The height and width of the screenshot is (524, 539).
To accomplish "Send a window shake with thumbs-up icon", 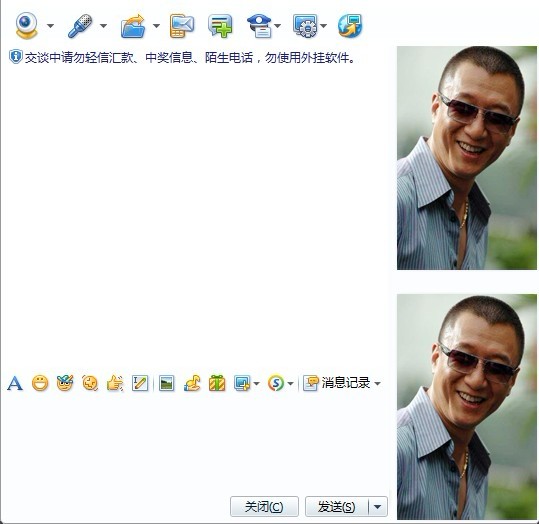I will 115,383.
